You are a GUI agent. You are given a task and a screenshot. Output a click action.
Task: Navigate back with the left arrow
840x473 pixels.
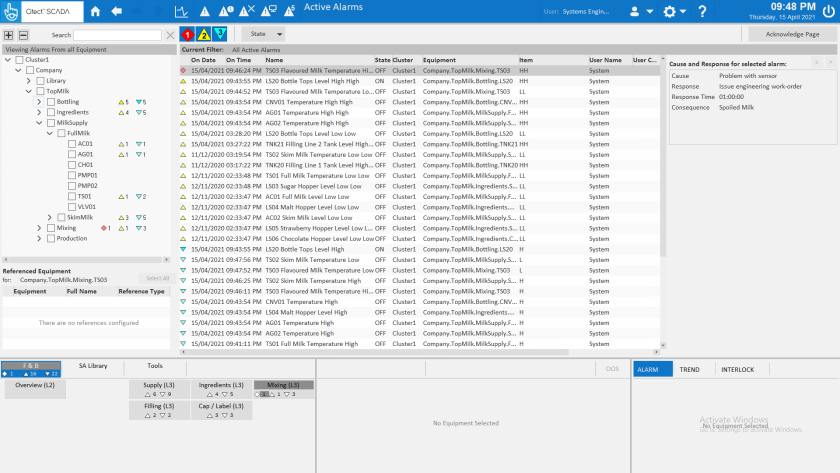click(x=117, y=12)
